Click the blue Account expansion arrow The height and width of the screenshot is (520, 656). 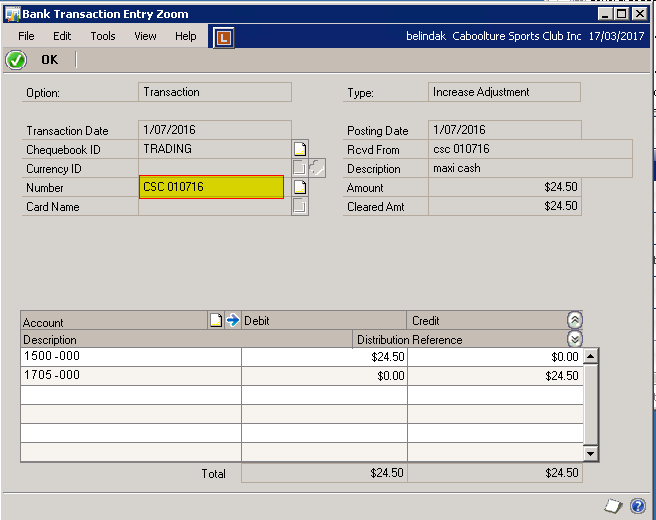(232, 321)
